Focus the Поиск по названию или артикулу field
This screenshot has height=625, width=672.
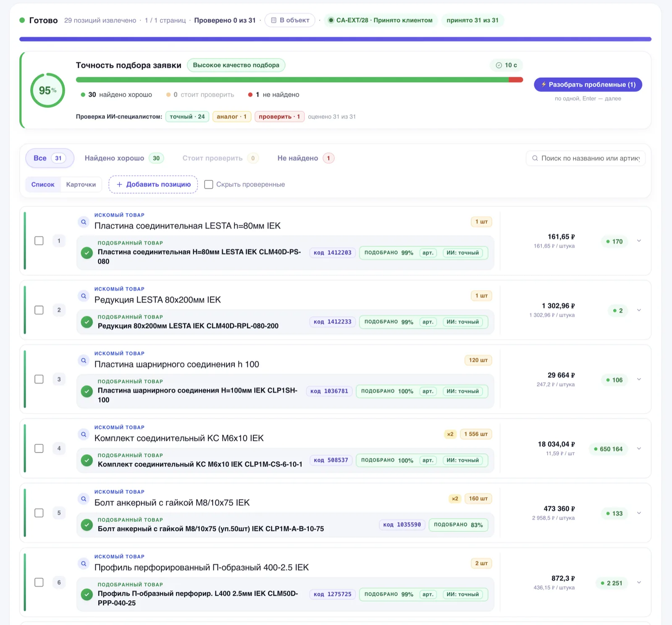[585, 158]
